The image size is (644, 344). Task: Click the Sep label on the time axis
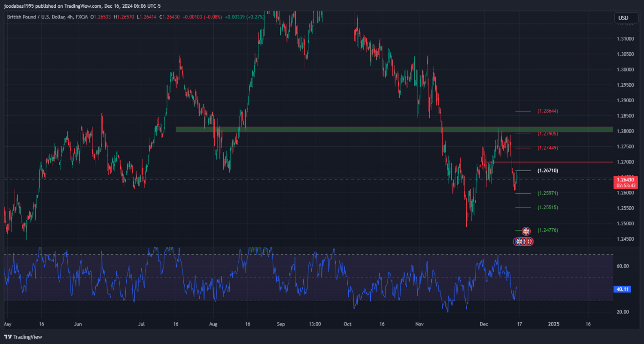tap(281, 324)
